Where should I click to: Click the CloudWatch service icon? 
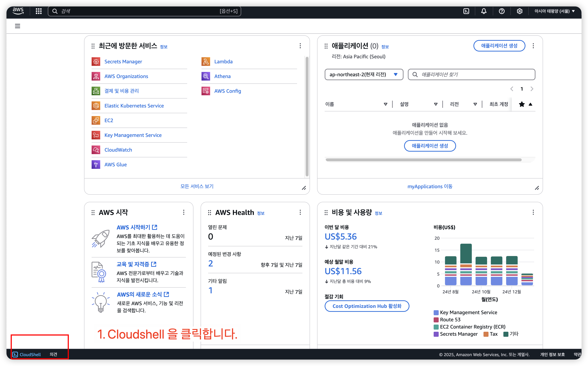96,150
